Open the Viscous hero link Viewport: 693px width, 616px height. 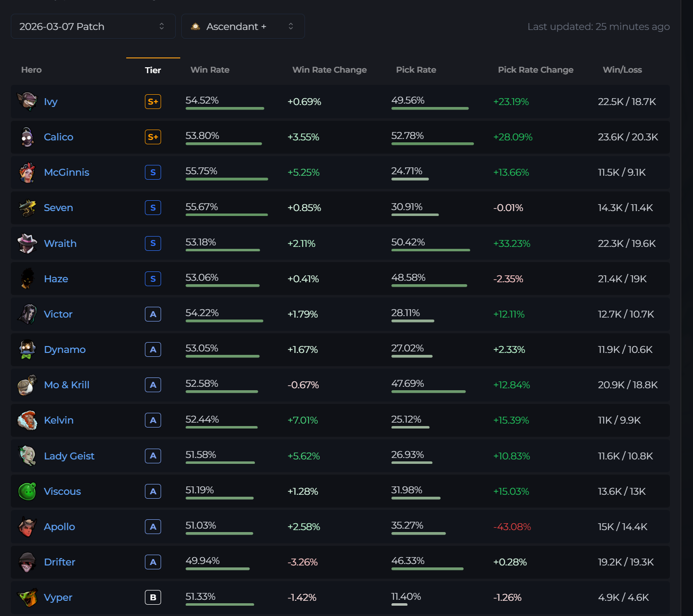pos(62,491)
